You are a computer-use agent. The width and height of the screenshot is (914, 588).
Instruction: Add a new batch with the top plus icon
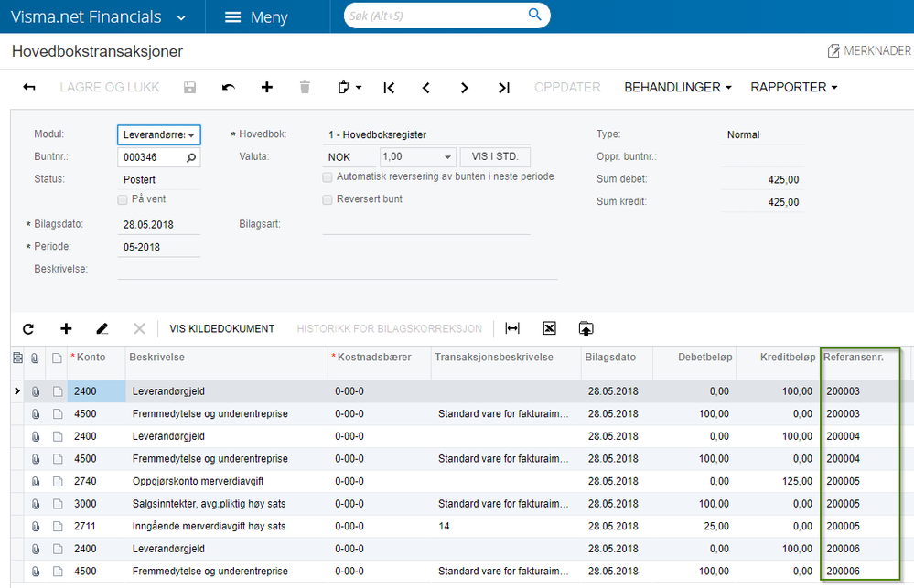pos(267,88)
